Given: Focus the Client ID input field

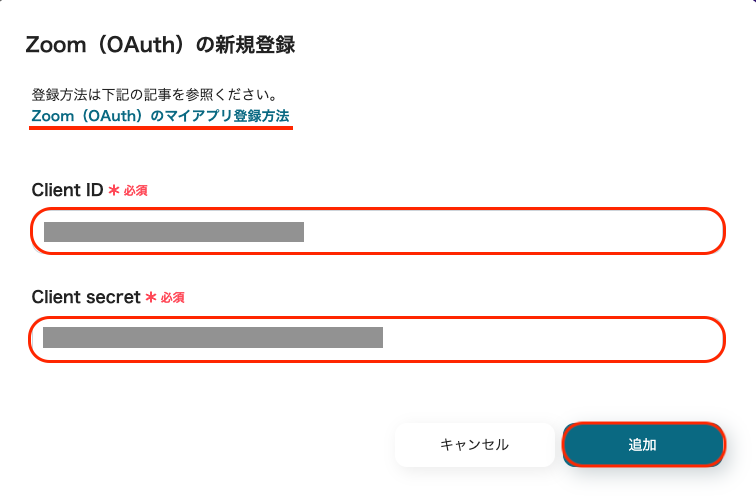Looking at the screenshot, I should pyautogui.click(x=376, y=232).
